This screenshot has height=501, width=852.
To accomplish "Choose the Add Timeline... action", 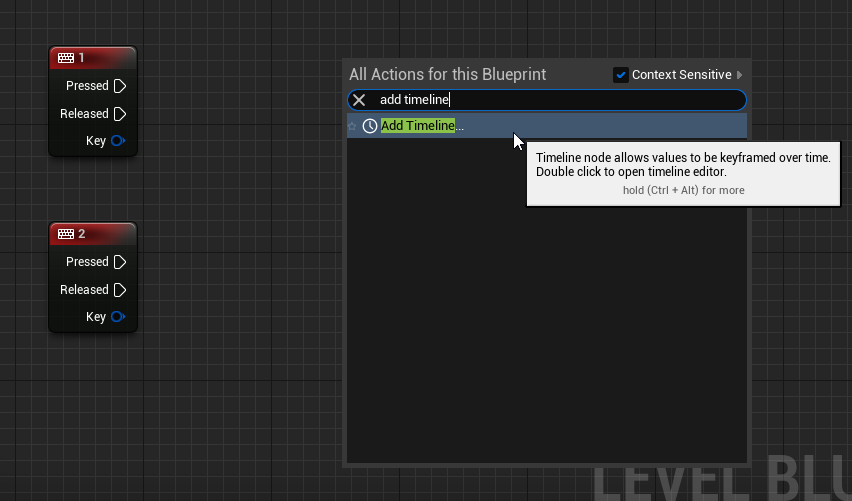I will pos(547,126).
